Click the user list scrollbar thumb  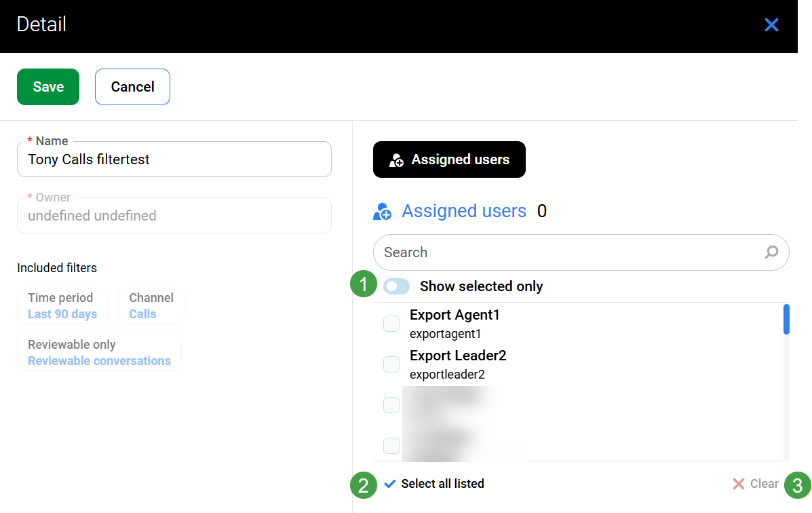(x=786, y=319)
